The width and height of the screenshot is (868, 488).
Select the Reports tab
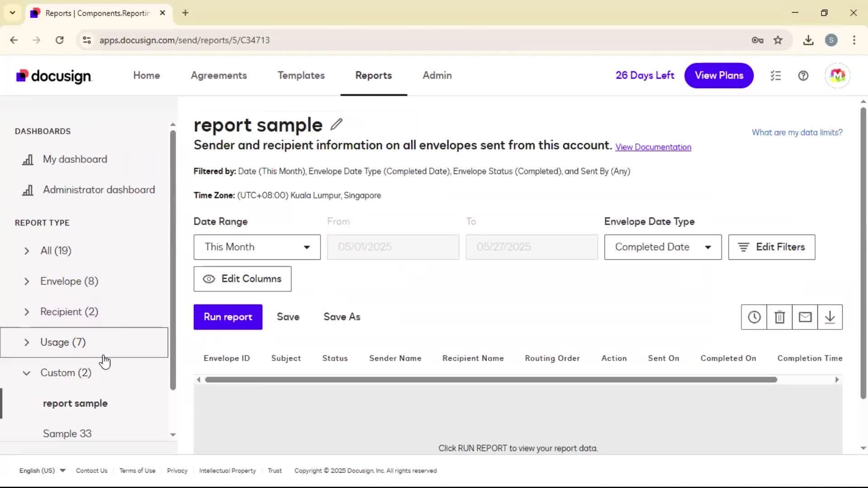click(x=373, y=75)
